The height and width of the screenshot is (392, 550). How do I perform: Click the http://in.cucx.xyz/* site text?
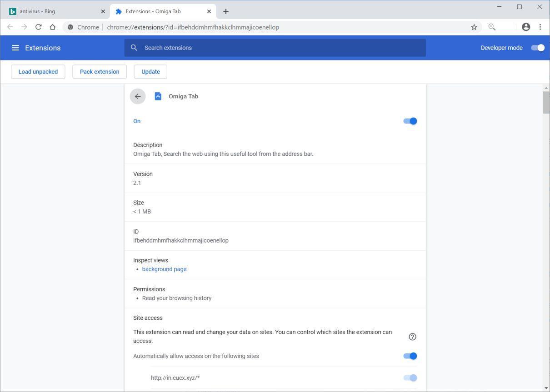point(175,378)
